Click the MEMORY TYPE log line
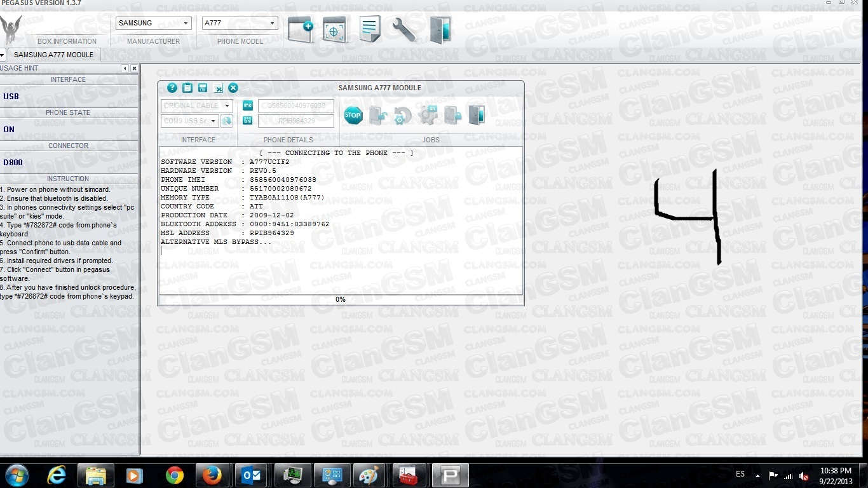The width and height of the screenshot is (868, 488). 243,198
